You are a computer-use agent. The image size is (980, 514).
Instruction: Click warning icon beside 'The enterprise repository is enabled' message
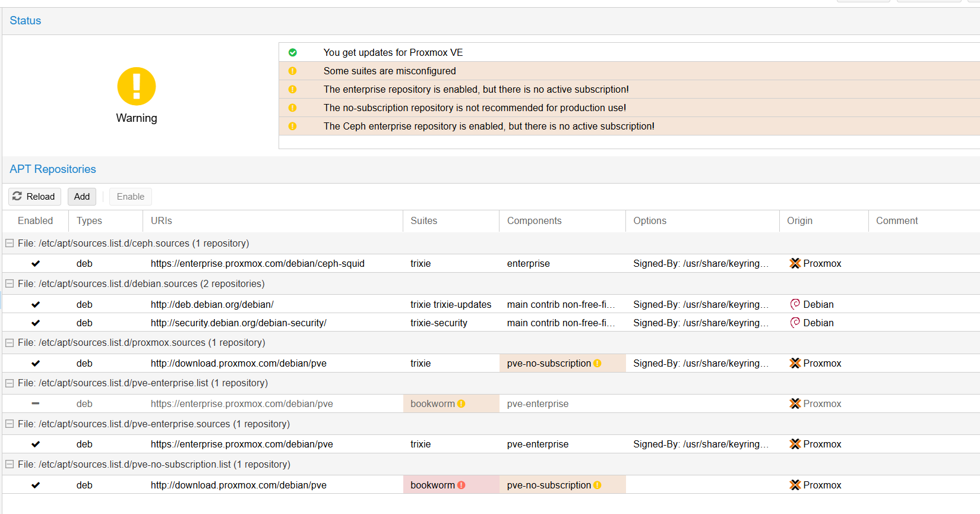pyautogui.click(x=292, y=89)
